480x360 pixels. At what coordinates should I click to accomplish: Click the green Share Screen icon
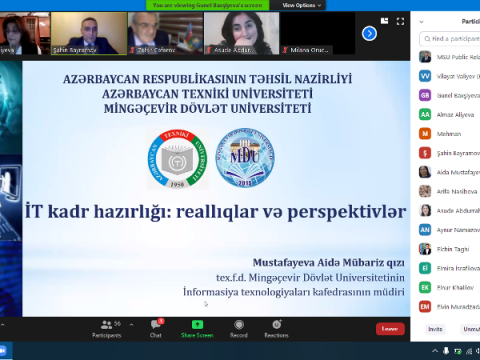tap(197, 324)
